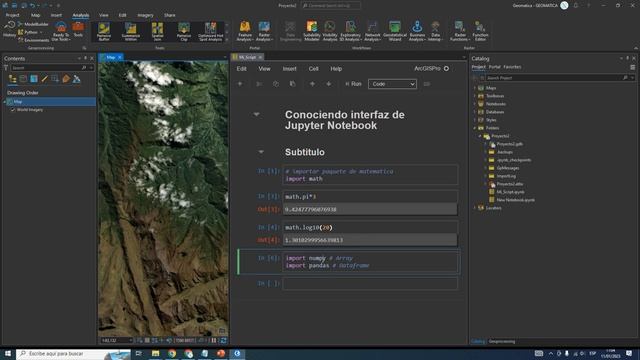The width and height of the screenshot is (640, 360).
Task: Collapse the Map node in Contents
Action: point(4,102)
